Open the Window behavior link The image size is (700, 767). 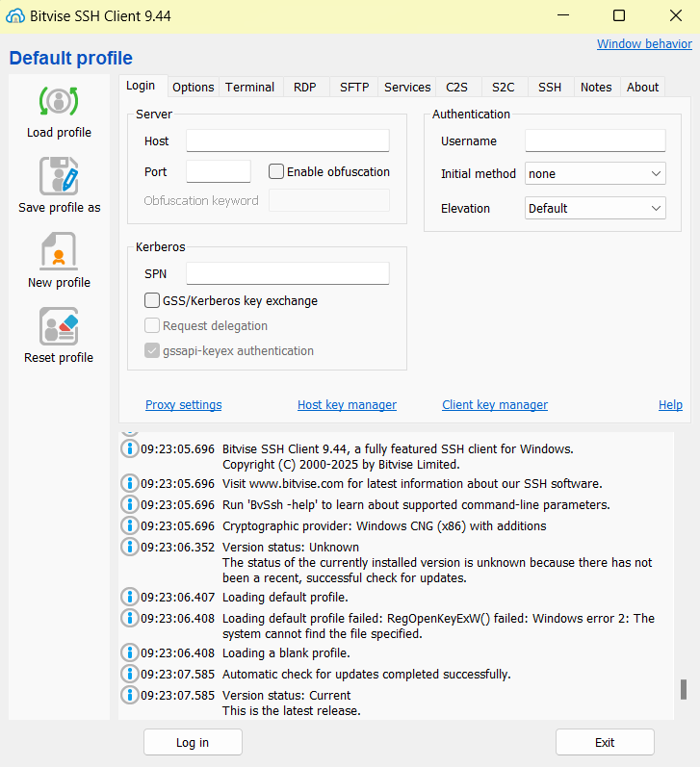click(x=643, y=44)
